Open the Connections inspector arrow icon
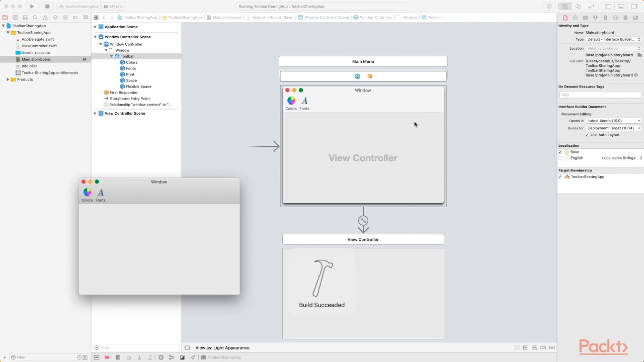 [615, 18]
